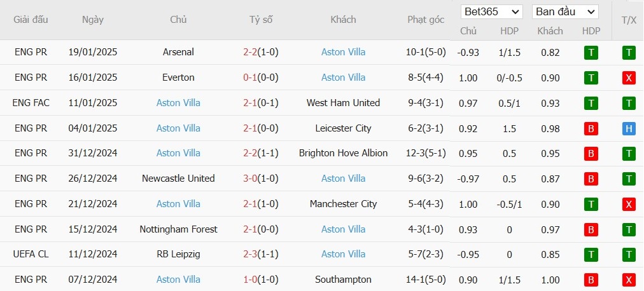The image size is (644, 291).
Task: Click the 3-0 score of Newcastle United match
Action: (250, 179)
